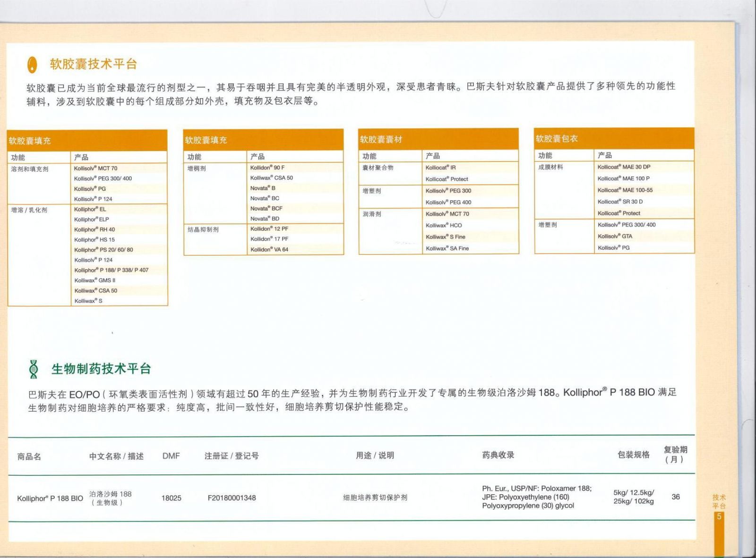Click the Kolliphor PS 20/ 60/ 80 row
756x558 pixels.
(119, 250)
